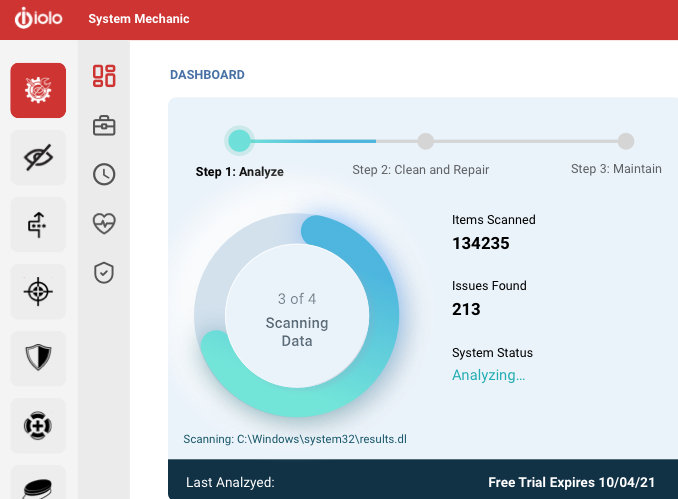
Task: Click the System Mechanic title
Action: point(139,19)
